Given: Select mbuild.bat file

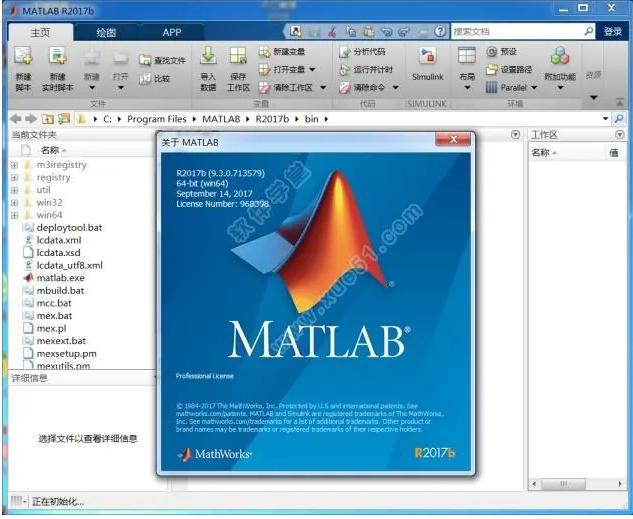Looking at the screenshot, I should click(54, 291).
